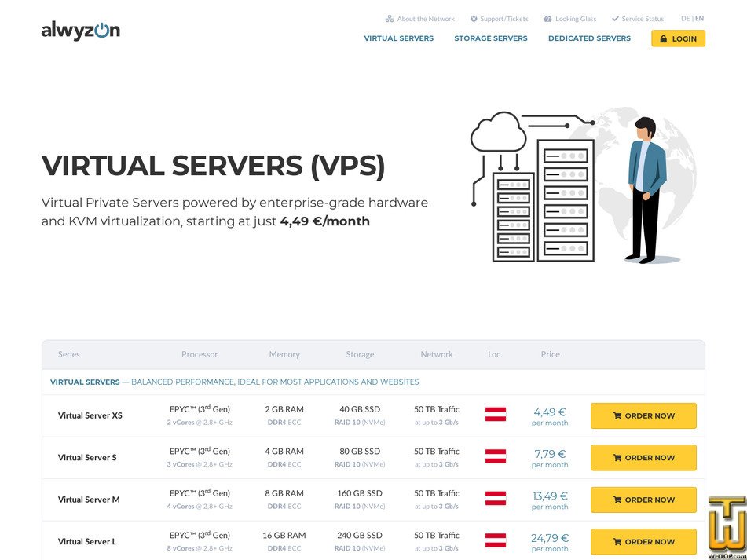
Task: Click the Price column header
Action: click(x=550, y=354)
